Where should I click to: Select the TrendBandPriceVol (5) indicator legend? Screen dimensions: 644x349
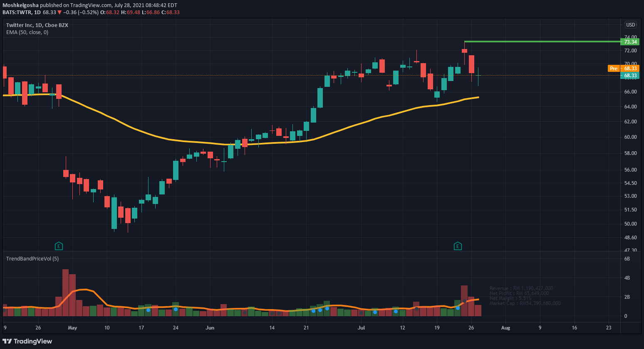[32, 258]
